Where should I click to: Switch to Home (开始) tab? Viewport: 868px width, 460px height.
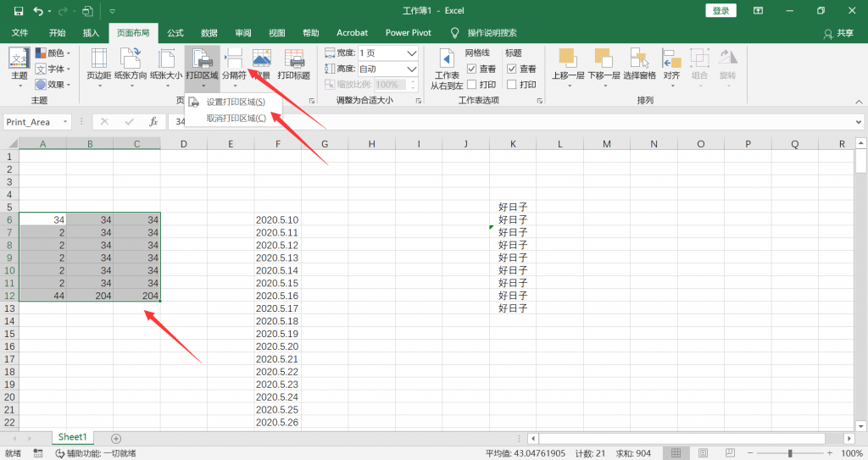[57, 33]
